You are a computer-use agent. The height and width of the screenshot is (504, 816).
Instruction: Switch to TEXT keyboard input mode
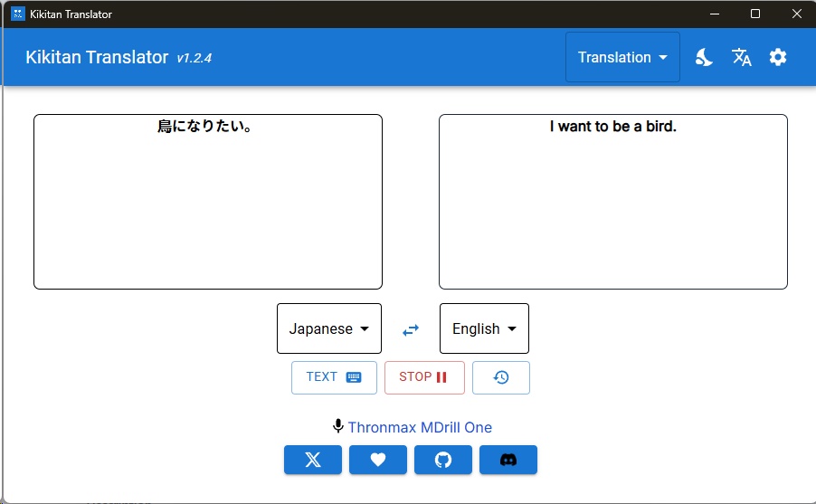tap(334, 377)
